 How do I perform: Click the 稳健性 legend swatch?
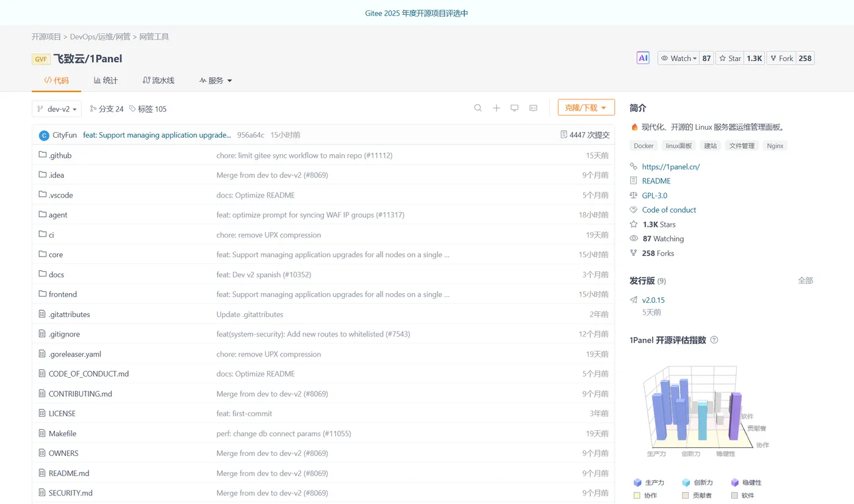click(x=735, y=483)
